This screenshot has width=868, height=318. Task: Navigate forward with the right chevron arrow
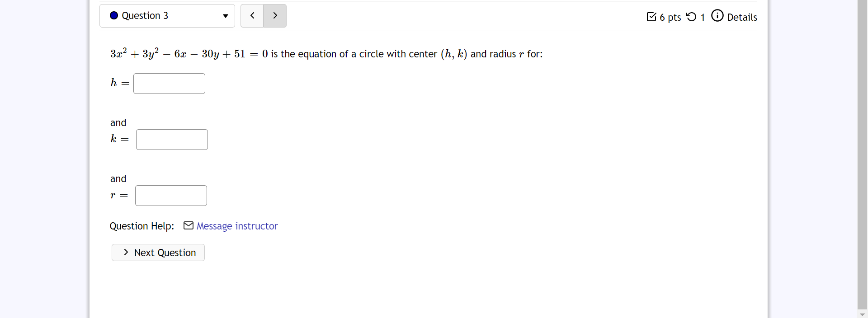click(274, 15)
